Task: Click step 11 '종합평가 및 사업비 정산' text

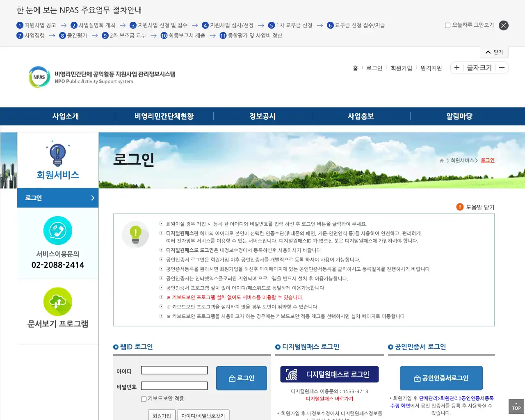Action: coord(255,36)
